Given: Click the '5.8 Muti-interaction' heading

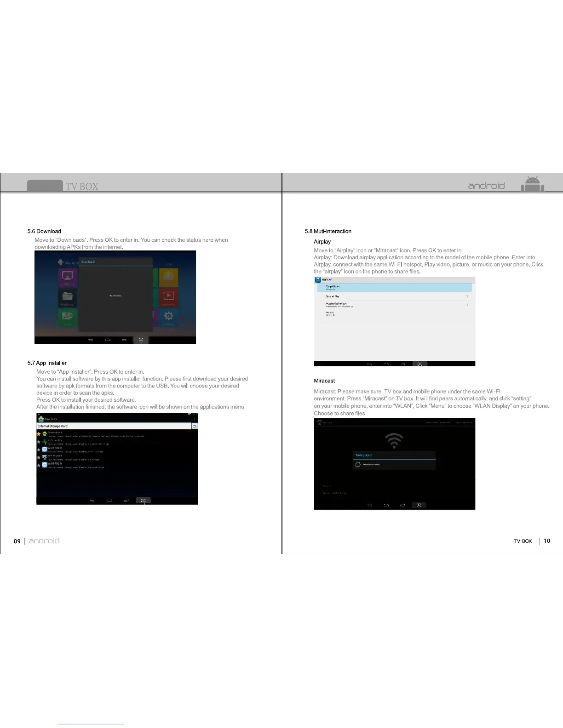Looking at the screenshot, I should [328, 231].
